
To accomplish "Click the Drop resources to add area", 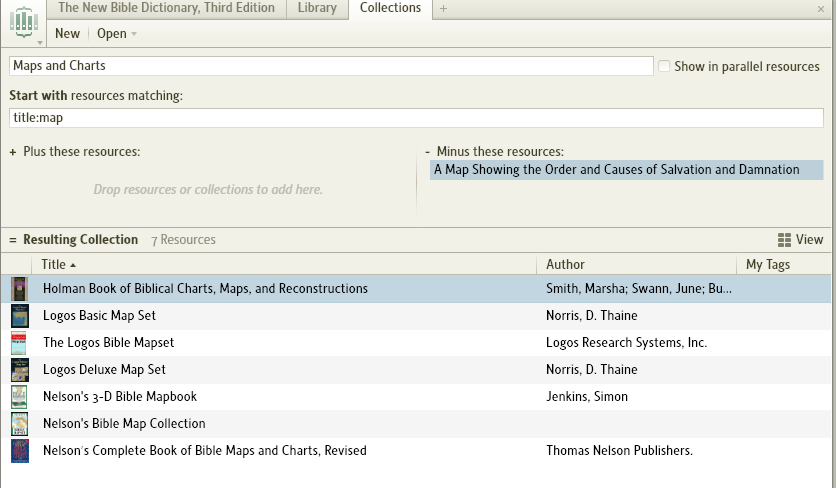I will (208, 189).
